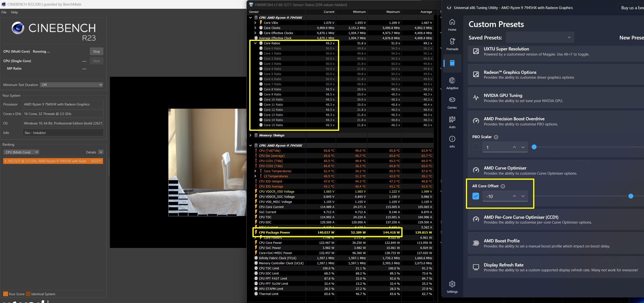Select the ranking entry with score 35221

(53, 161)
